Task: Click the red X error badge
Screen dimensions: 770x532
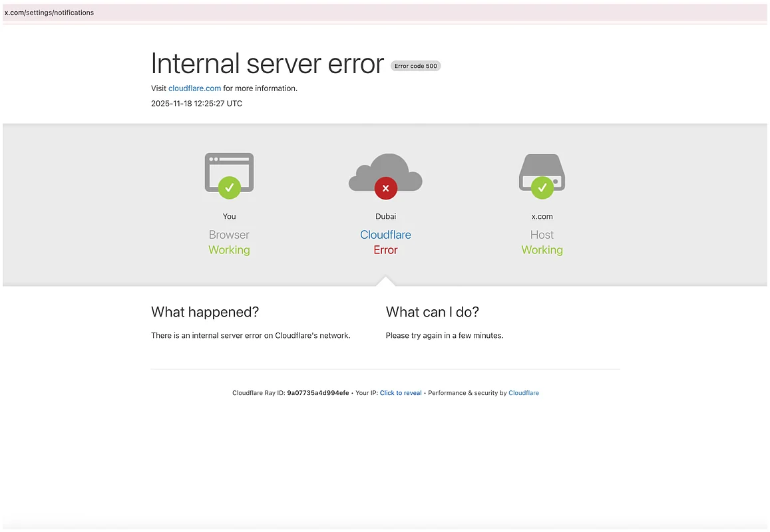Action: [385, 188]
